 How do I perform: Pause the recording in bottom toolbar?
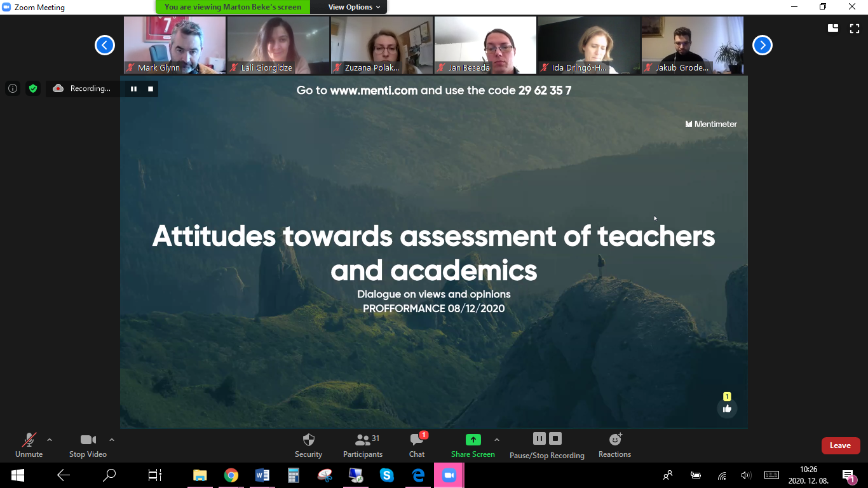(539, 438)
